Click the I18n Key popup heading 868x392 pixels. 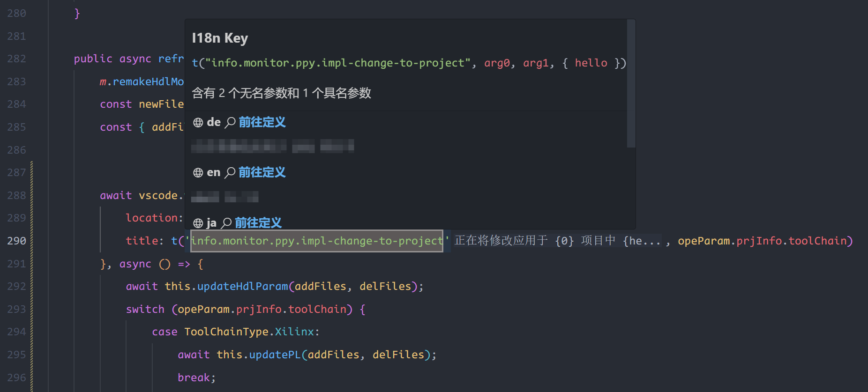[220, 38]
